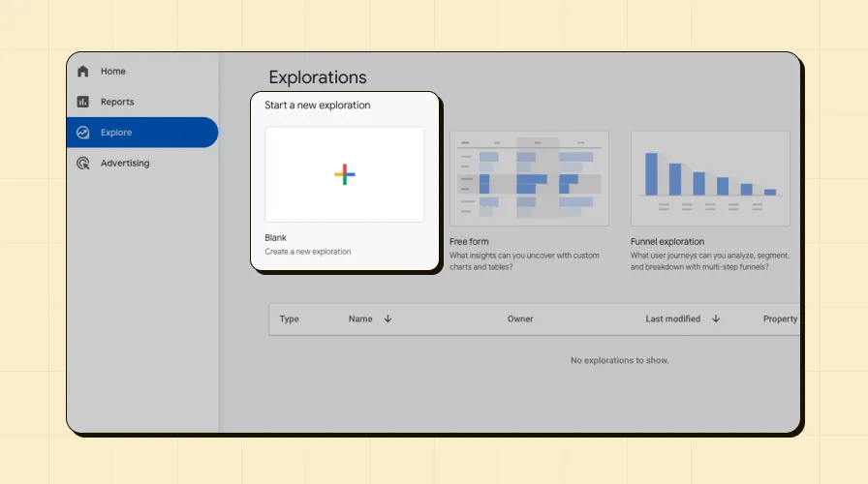Click the Free form title

[x=469, y=242]
